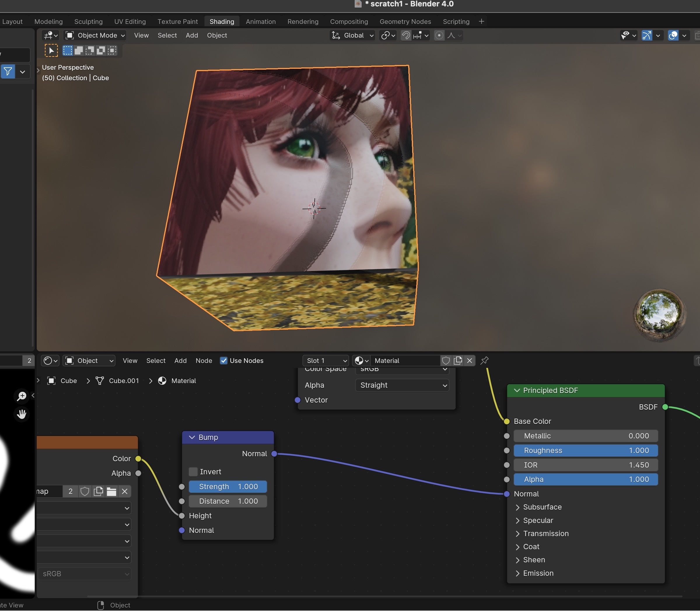This screenshot has width=700, height=611.
Task: Toggle snapping with the magnet icon
Action: pos(406,36)
